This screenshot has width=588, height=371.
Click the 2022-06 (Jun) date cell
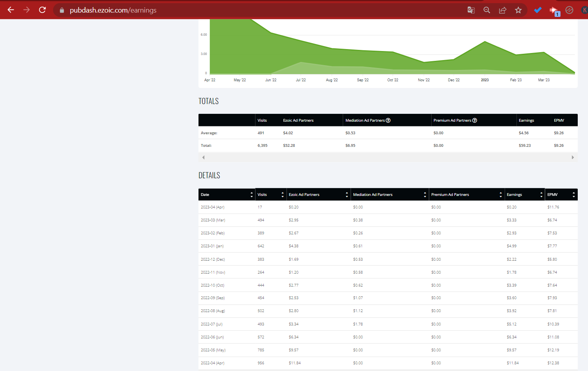pyautogui.click(x=212, y=337)
